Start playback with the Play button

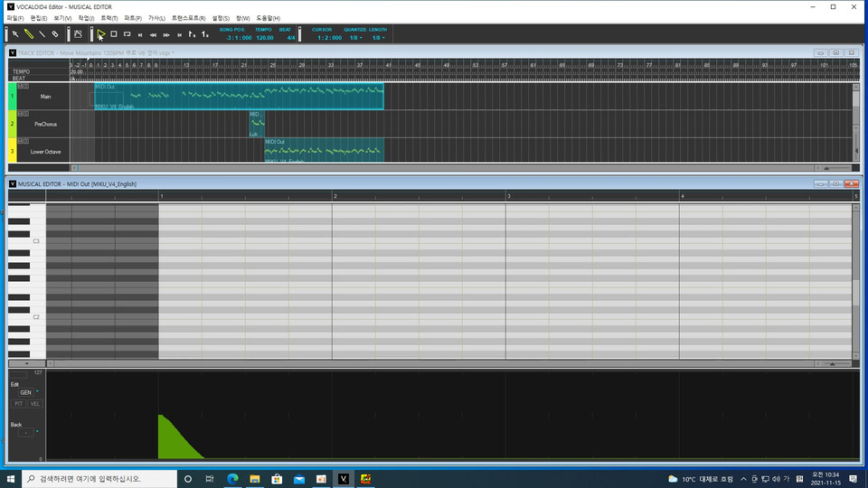click(x=100, y=34)
